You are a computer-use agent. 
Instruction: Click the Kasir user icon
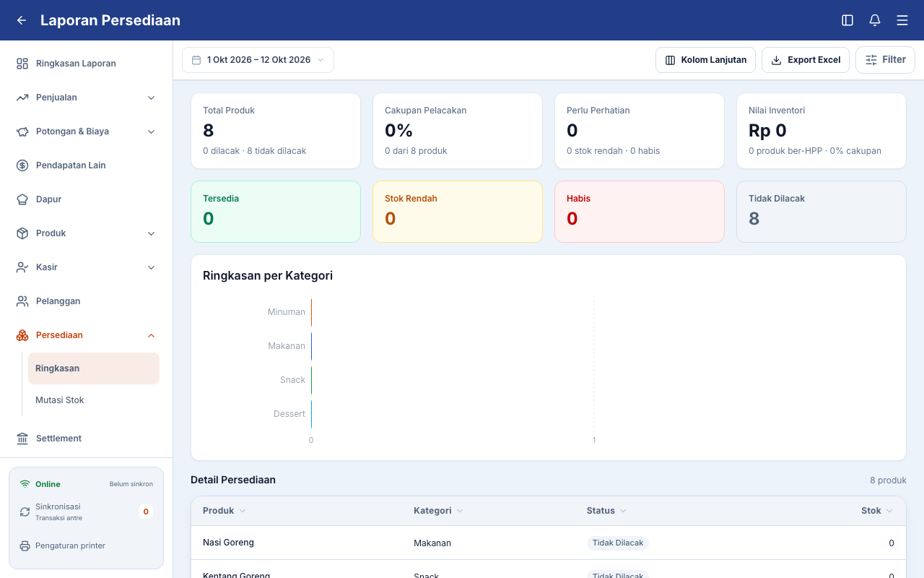click(x=22, y=267)
